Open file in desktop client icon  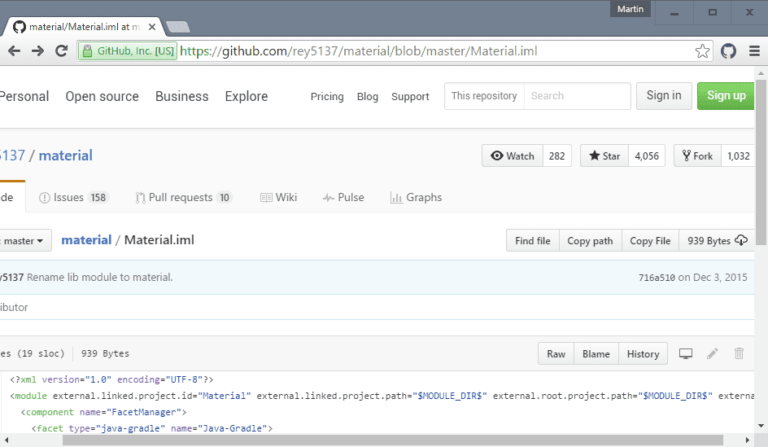point(686,353)
